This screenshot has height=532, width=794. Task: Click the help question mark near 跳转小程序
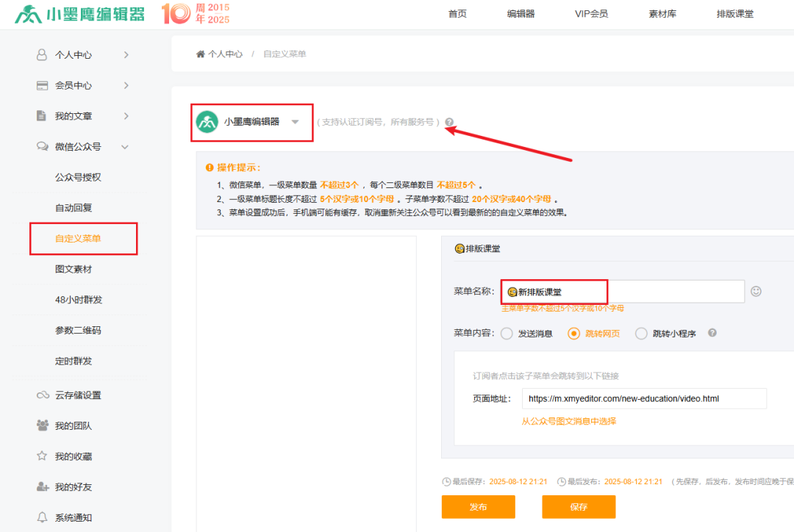point(712,333)
